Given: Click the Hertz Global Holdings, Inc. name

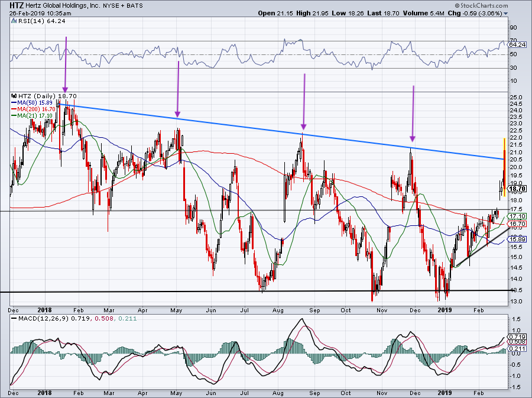Looking at the screenshot, I should [63, 6].
